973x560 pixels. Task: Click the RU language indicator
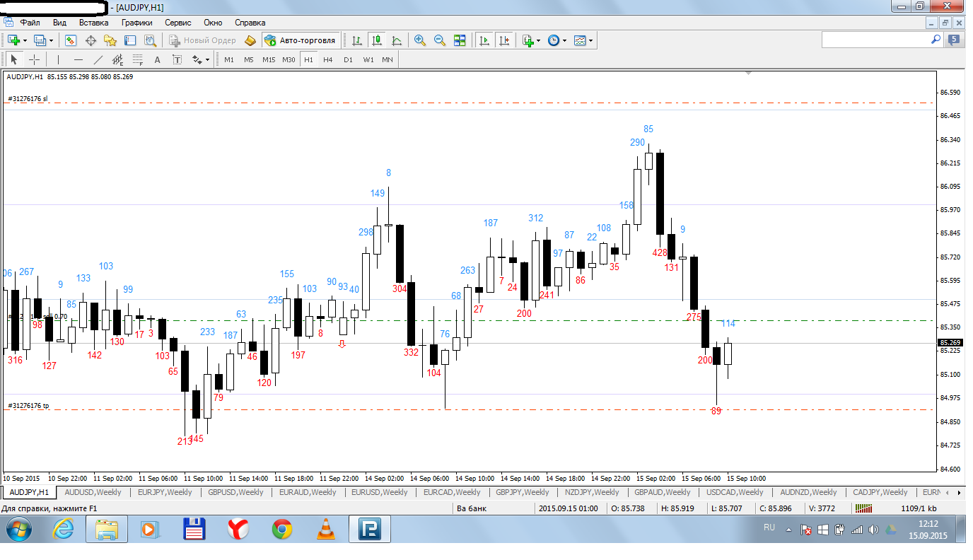click(769, 527)
